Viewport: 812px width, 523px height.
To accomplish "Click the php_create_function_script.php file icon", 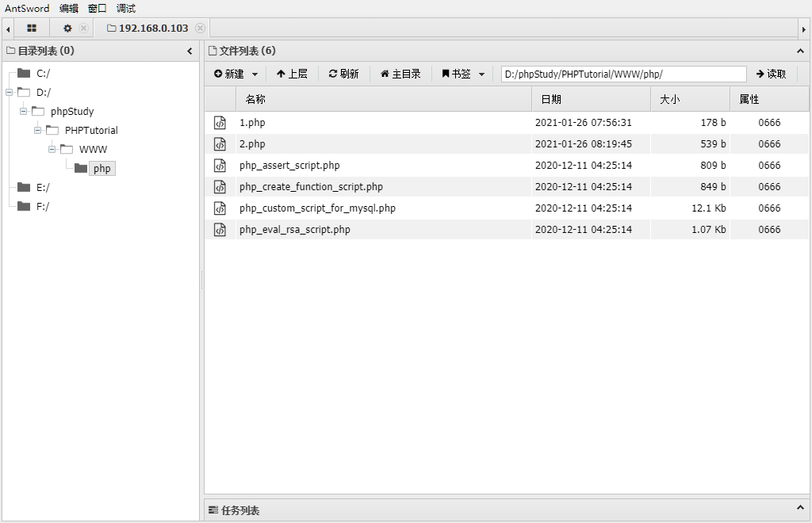I will [220, 187].
